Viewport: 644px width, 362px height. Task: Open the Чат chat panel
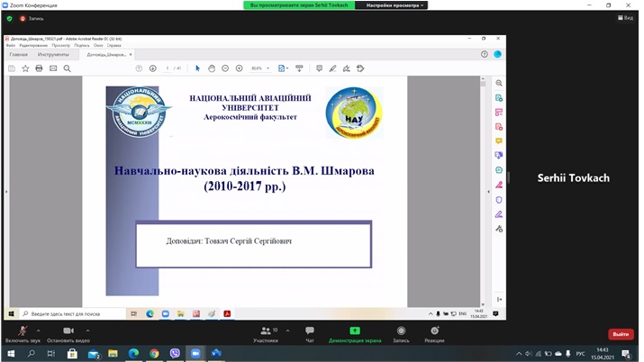[309, 333]
